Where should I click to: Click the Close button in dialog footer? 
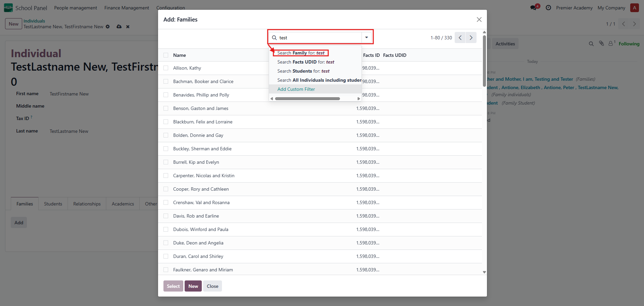click(212, 286)
